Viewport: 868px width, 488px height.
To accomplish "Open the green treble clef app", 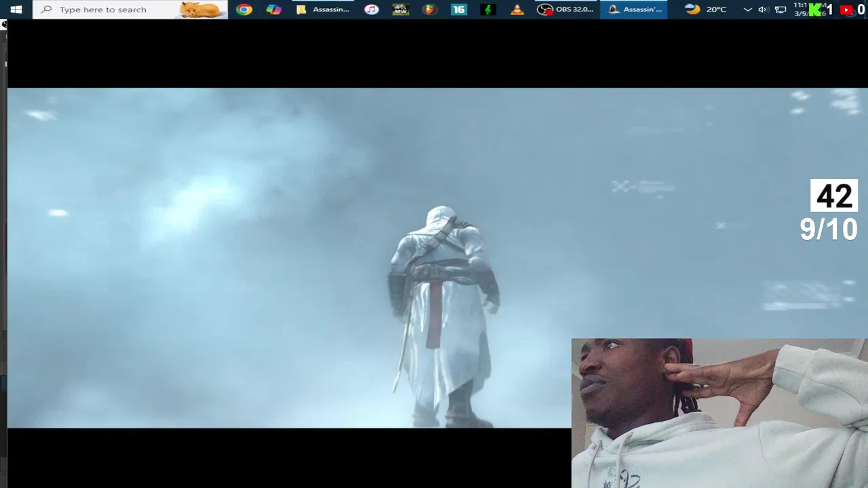I will point(488,9).
